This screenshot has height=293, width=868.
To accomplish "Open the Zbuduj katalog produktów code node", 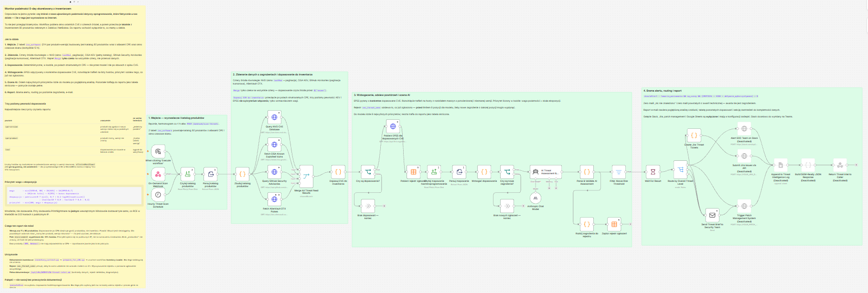I will point(242,174).
